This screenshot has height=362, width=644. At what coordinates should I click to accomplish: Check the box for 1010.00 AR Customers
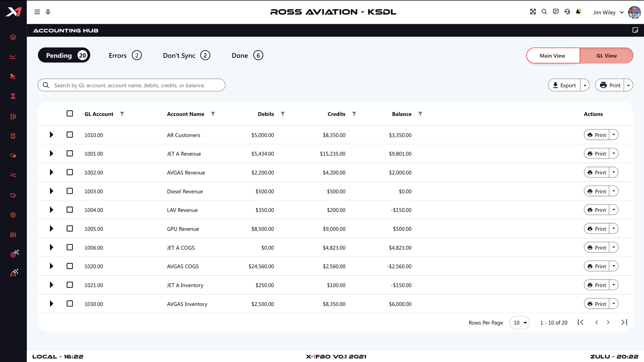70,135
